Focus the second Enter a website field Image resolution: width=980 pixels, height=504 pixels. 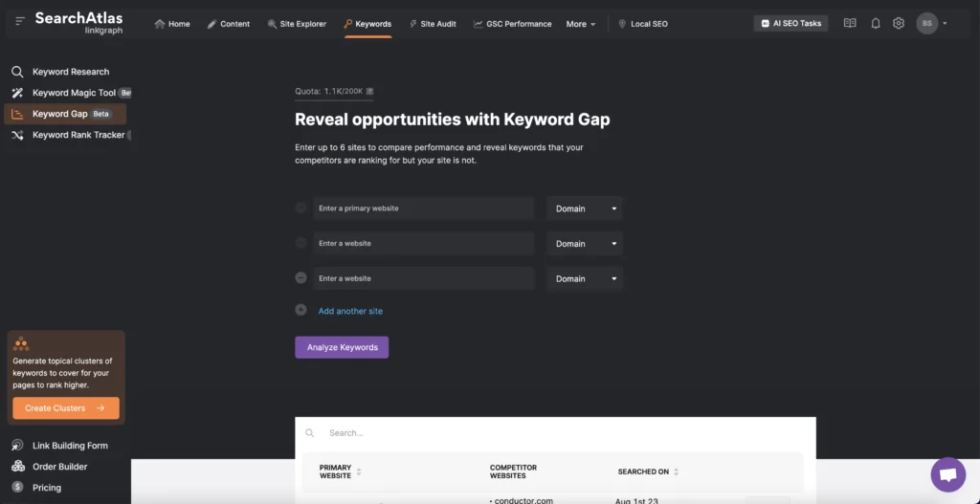[x=424, y=244]
